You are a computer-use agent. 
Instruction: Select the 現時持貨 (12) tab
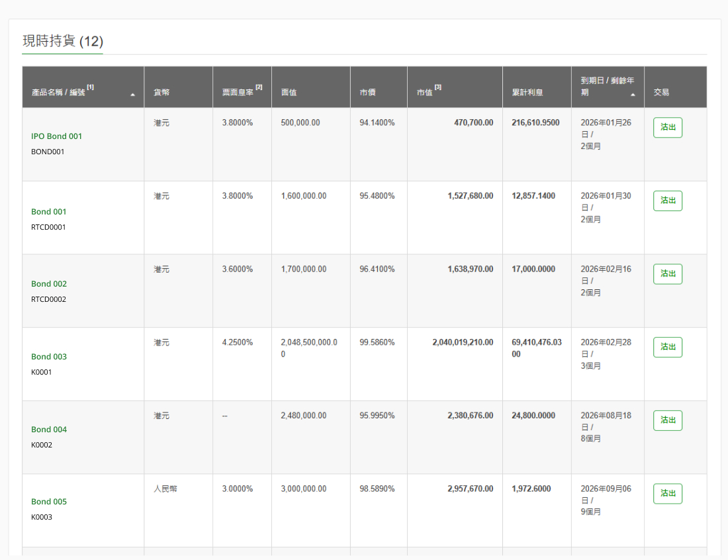[x=63, y=42]
